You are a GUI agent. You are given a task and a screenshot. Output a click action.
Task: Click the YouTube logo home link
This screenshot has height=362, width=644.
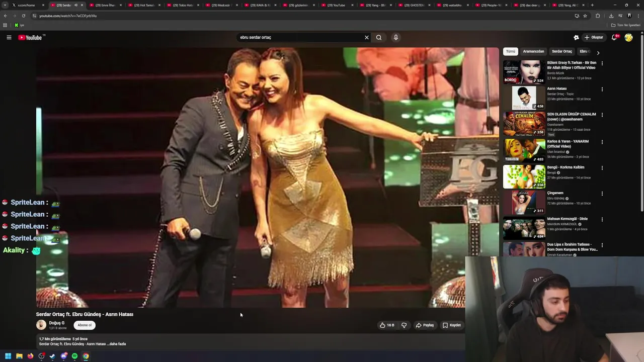pos(30,37)
